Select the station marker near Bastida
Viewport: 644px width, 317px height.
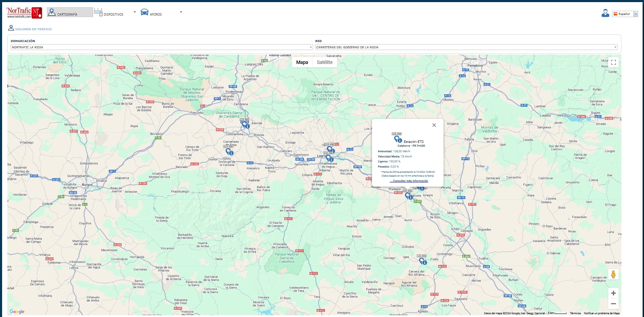pos(245,125)
